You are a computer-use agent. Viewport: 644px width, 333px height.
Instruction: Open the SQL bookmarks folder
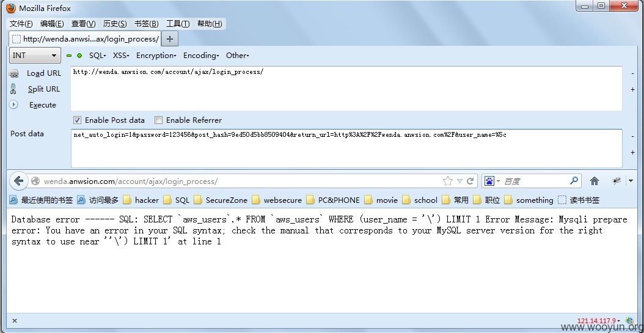pyautogui.click(x=176, y=200)
